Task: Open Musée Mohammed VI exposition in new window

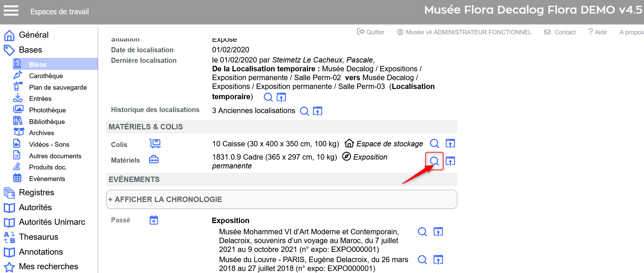Action: pos(438,232)
